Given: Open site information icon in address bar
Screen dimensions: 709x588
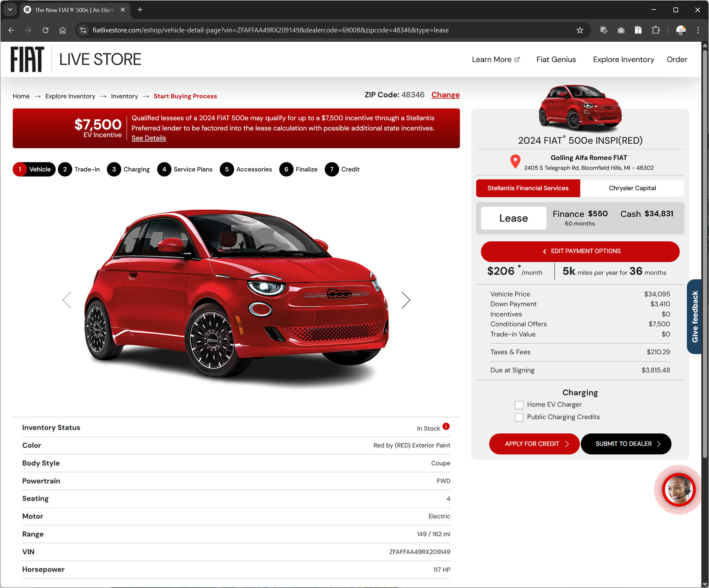Looking at the screenshot, I should [x=83, y=30].
